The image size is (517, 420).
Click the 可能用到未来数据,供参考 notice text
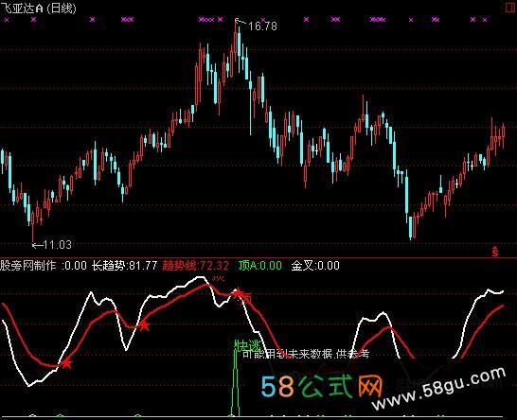point(306,354)
